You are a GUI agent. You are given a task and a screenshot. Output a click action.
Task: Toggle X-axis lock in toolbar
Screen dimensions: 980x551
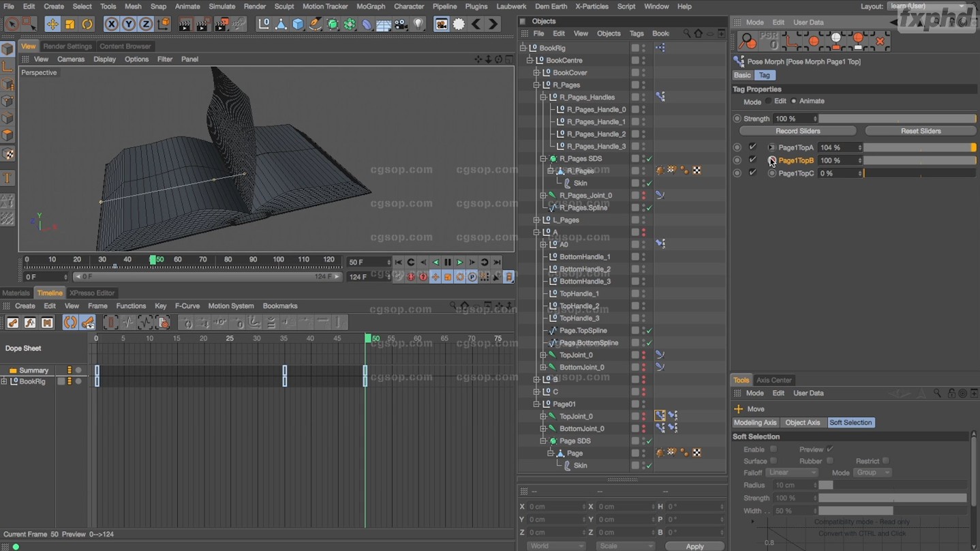111,25
